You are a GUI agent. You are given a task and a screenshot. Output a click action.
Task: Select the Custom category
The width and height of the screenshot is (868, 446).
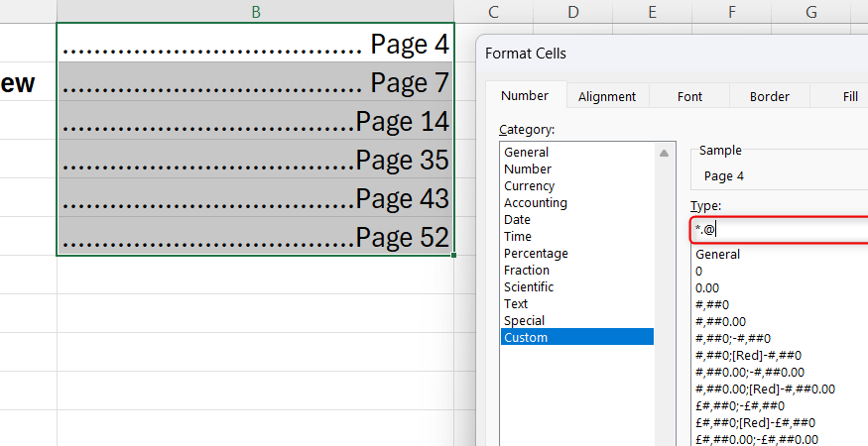[576, 337]
